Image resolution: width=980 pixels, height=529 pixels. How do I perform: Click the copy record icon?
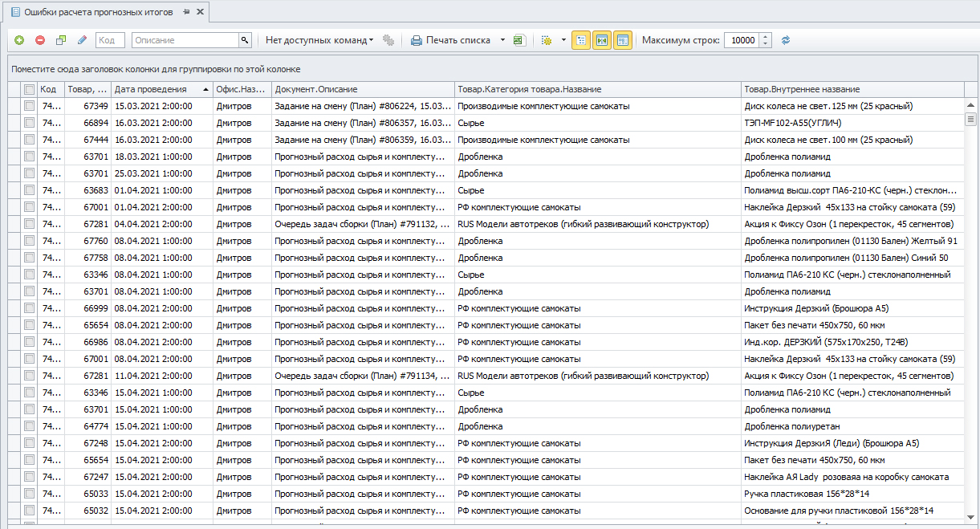point(61,40)
